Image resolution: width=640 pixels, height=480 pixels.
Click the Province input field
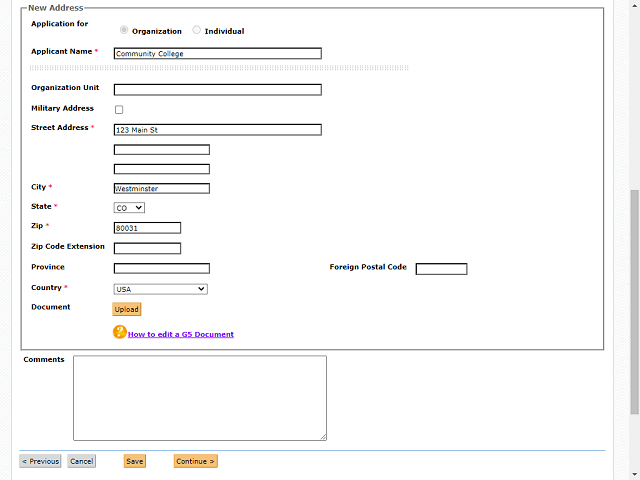click(x=162, y=268)
